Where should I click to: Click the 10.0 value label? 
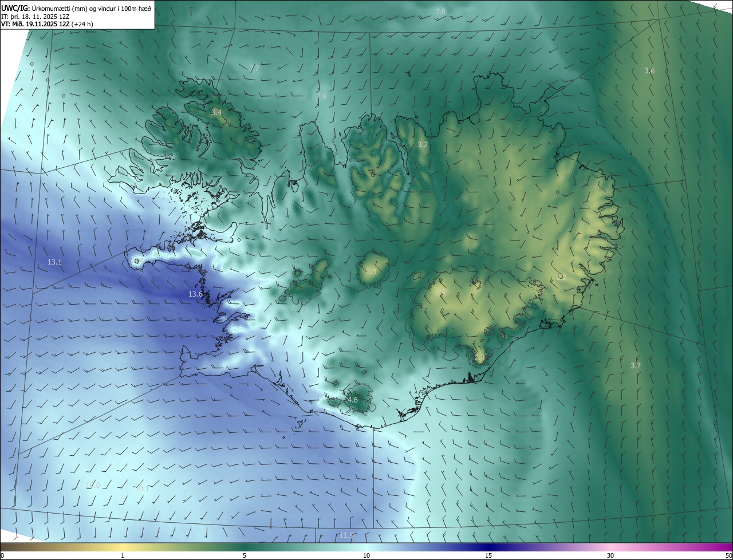coord(93,485)
